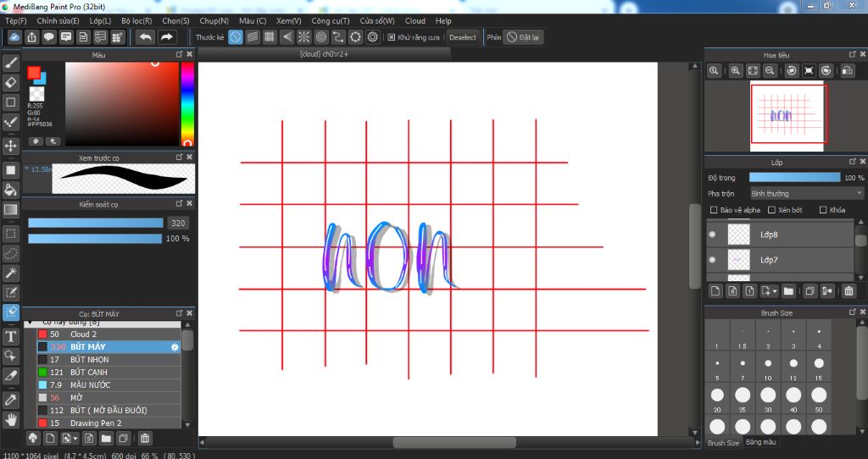
Task: Enable the concentric circle ruler snap
Action: point(321,37)
